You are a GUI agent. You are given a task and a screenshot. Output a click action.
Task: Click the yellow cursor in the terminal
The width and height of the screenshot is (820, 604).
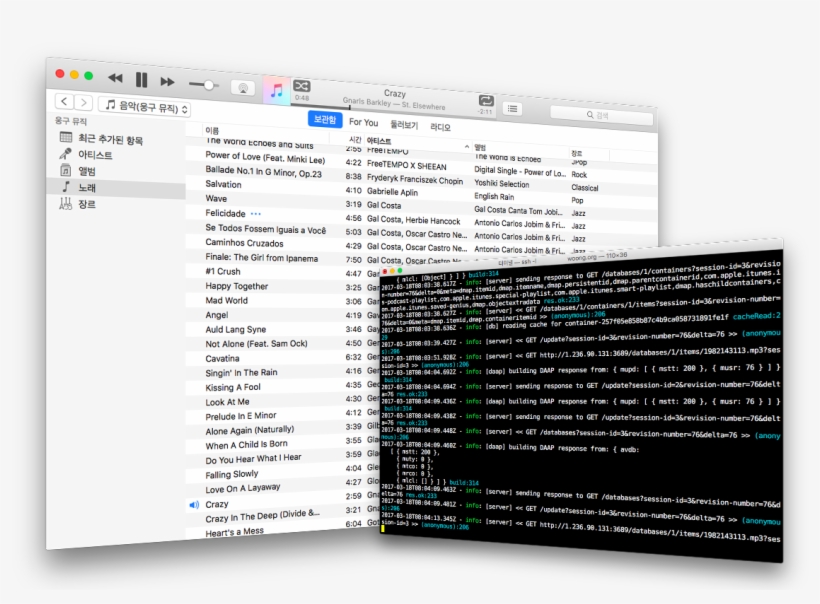pos(383,529)
